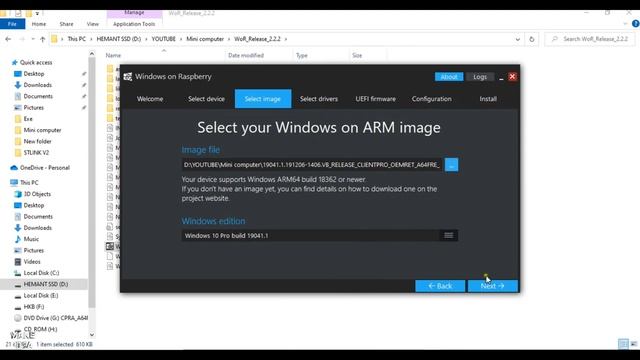640x360 pixels.
Task: Click the Windows on Raspberry app logo icon
Action: tap(128, 77)
